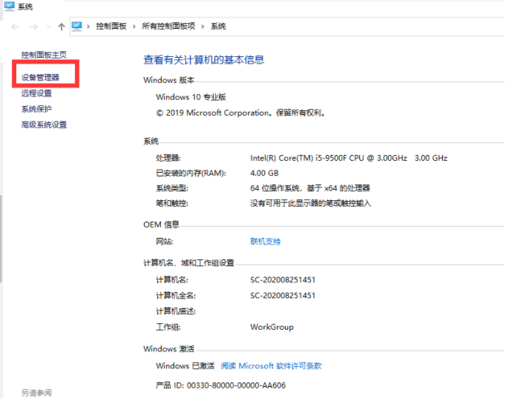Go up one level with Up arrow
532x398 pixels.
(x=62, y=27)
